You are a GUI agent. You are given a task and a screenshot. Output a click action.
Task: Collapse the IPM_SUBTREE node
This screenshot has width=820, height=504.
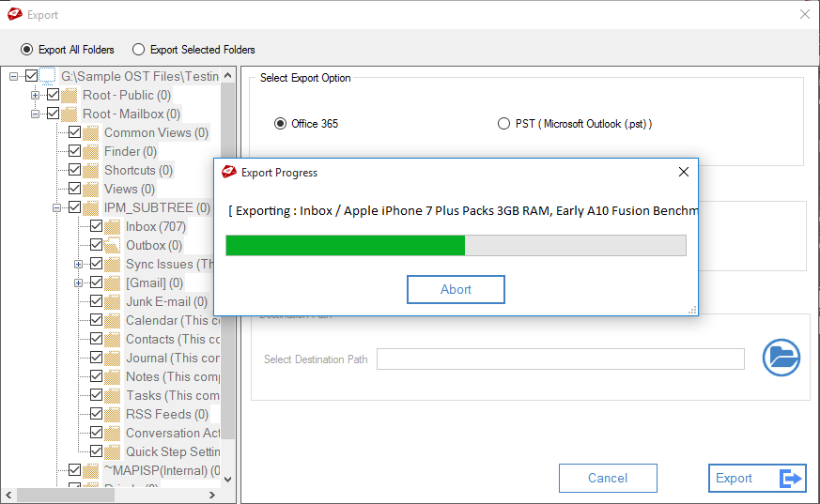[x=56, y=207]
